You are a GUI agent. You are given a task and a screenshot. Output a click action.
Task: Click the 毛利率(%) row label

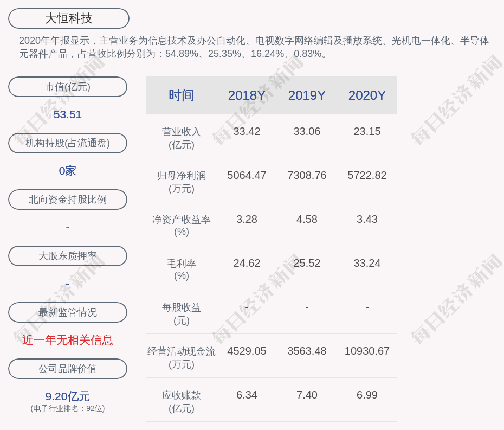182,269
